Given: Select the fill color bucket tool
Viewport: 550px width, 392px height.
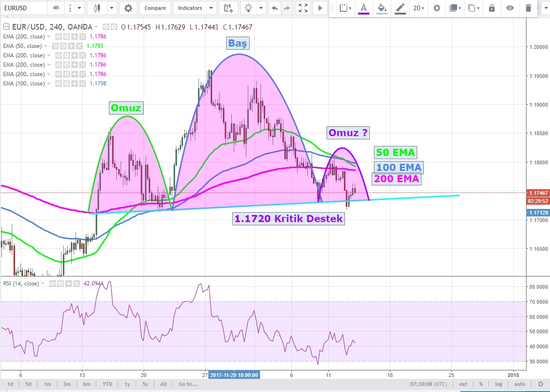Looking at the screenshot, I should 382,8.
